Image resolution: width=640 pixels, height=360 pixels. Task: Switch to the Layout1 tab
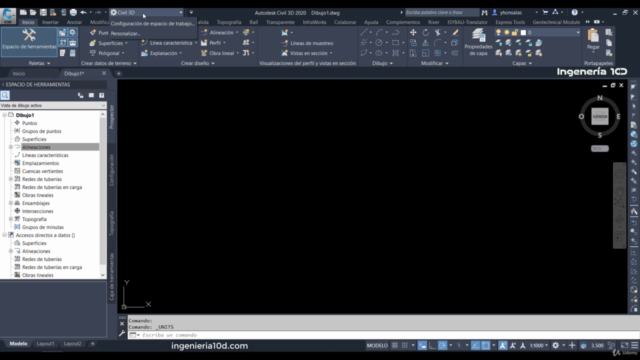click(45, 344)
